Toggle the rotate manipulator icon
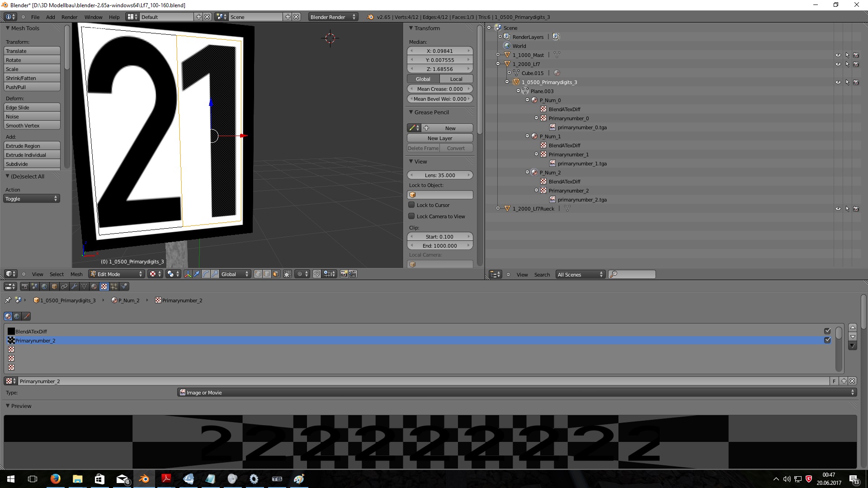Screen dimensions: 868x488 (206, 274)
